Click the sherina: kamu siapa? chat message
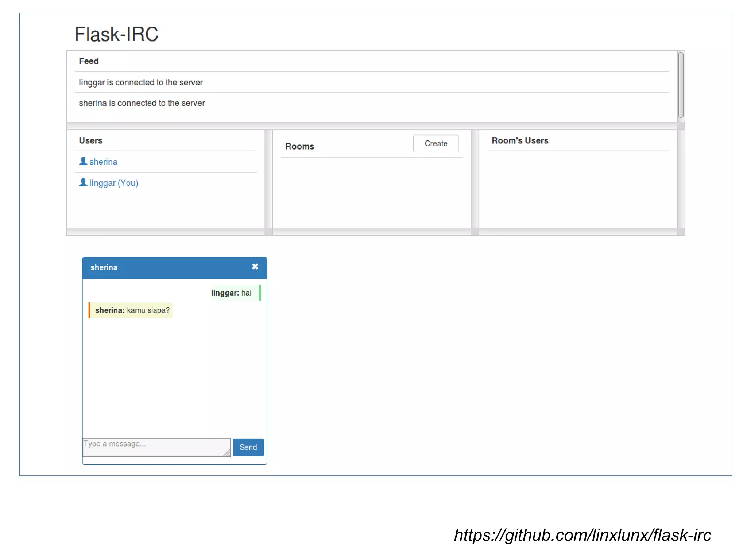 click(132, 310)
